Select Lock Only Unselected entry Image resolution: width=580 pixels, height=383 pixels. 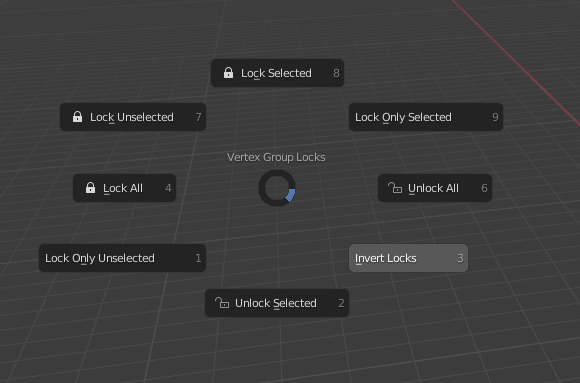coord(122,258)
